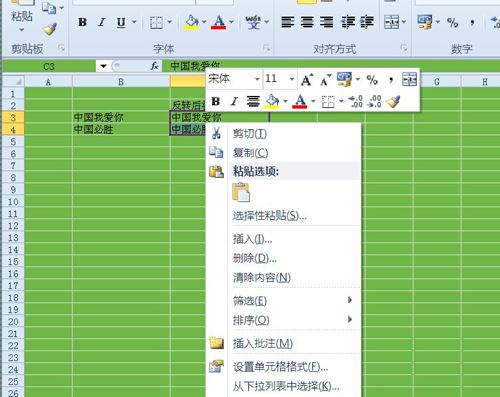Choose 复制(C) from the context menu
Viewport: 500px width, 397px height.
click(x=283, y=153)
